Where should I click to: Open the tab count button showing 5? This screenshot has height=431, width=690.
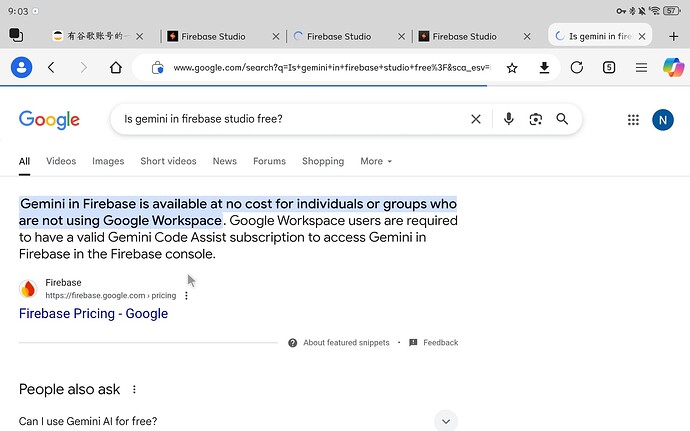pyautogui.click(x=609, y=67)
